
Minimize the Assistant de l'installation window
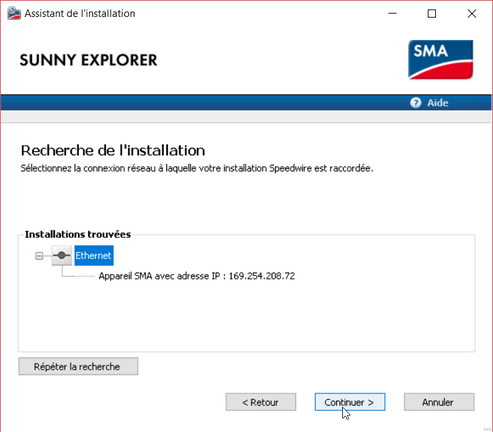pyautogui.click(x=392, y=14)
